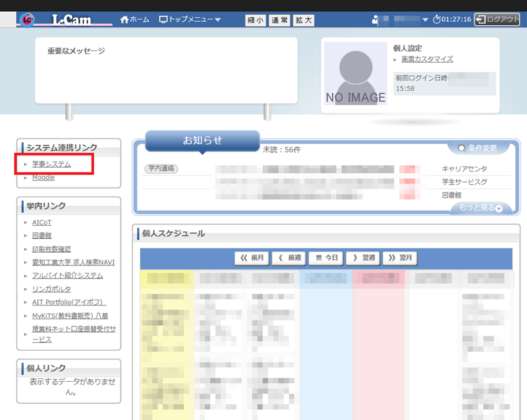Set text size to 縮小
The width and height of the screenshot is (527, 420).
(255, 20)
